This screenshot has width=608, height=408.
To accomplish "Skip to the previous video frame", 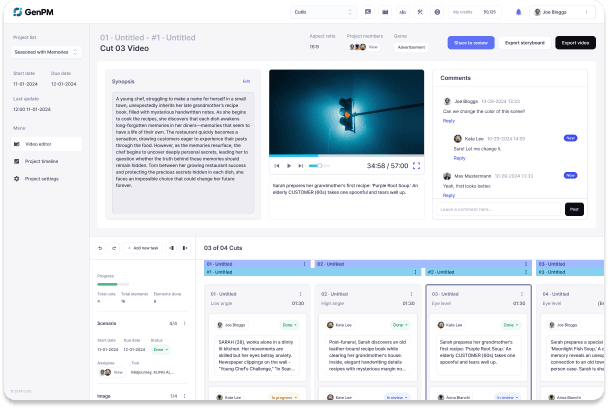I will coord(277,166).
